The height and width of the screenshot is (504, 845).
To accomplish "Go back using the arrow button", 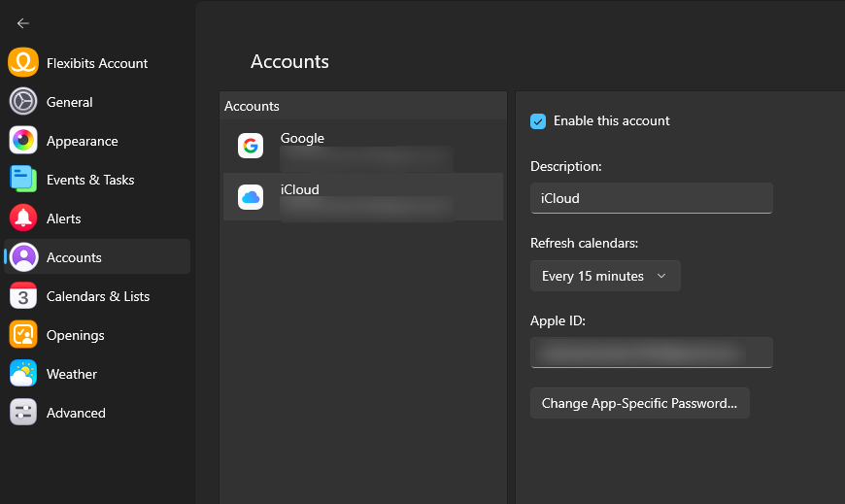I will click(23, 23).
